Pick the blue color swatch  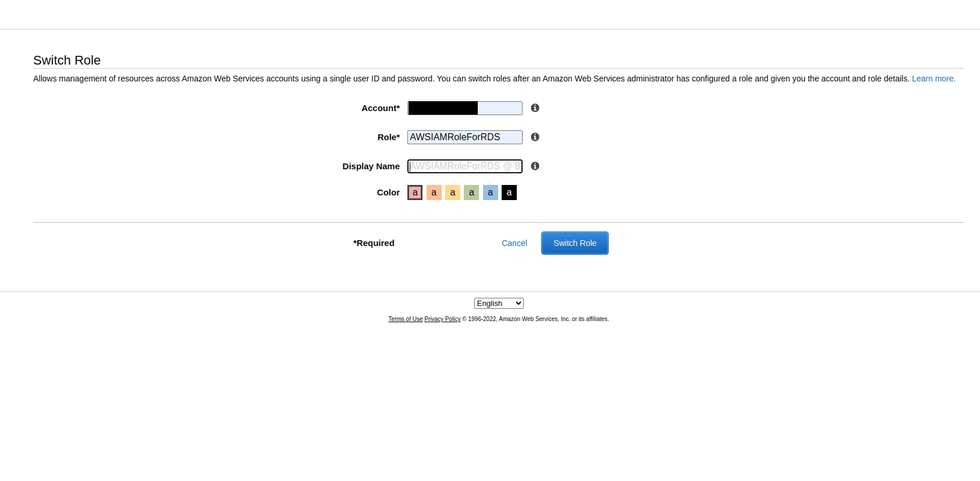[490, 193]
